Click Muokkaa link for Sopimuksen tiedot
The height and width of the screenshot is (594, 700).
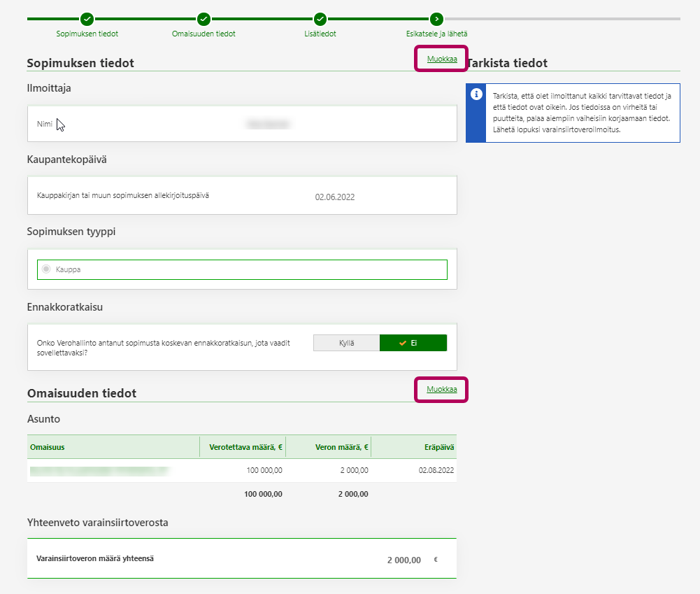click(x=442, y=59)
